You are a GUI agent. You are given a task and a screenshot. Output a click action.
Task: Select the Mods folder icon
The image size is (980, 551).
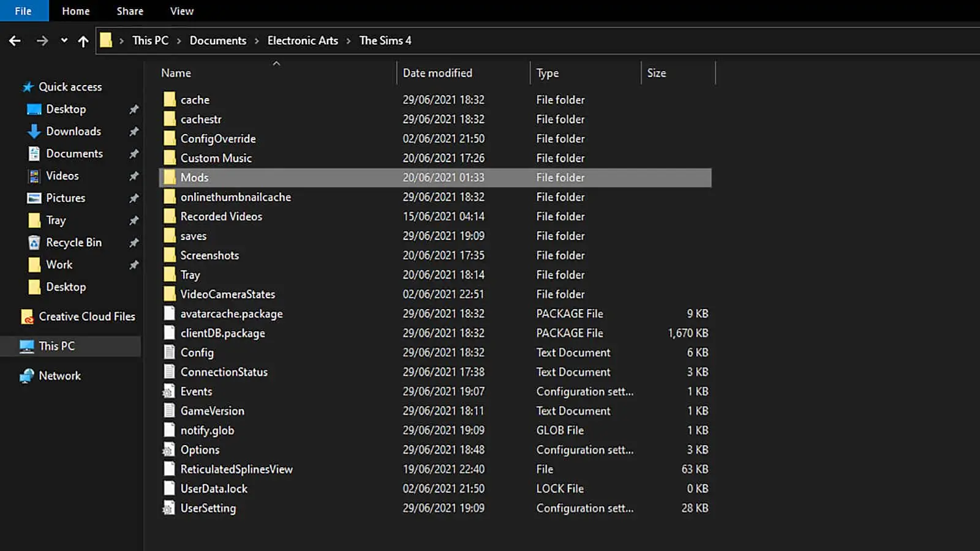tap(170, 178)
